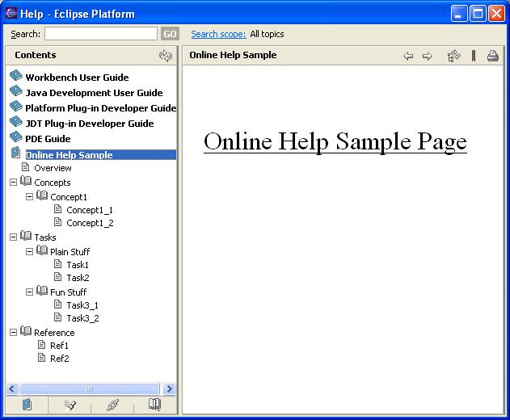Image resolution: width=510 pixels, height=420 pixels.
Task: Click the left arrow of horizontal scrollbar
Action: (x=12, y=388)
